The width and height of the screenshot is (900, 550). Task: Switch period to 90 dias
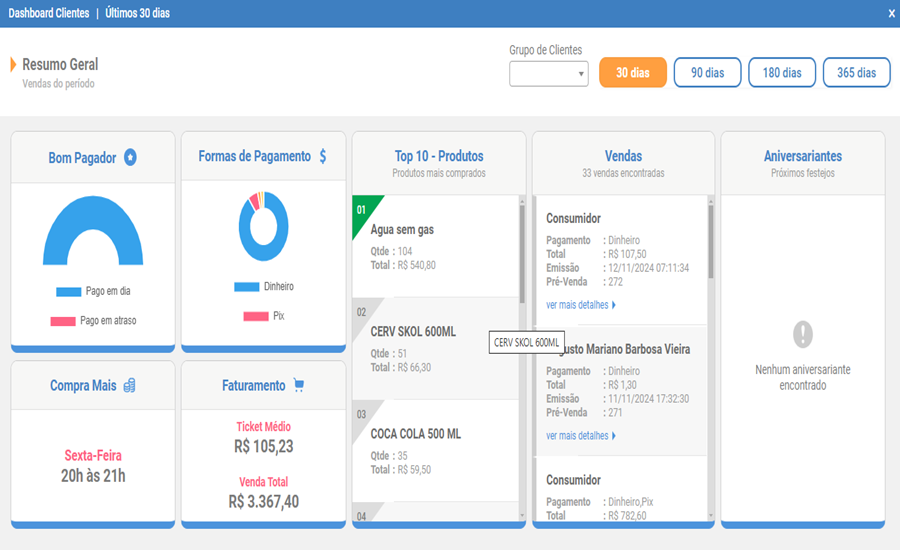pyautogui.click(x=707, y=73)
